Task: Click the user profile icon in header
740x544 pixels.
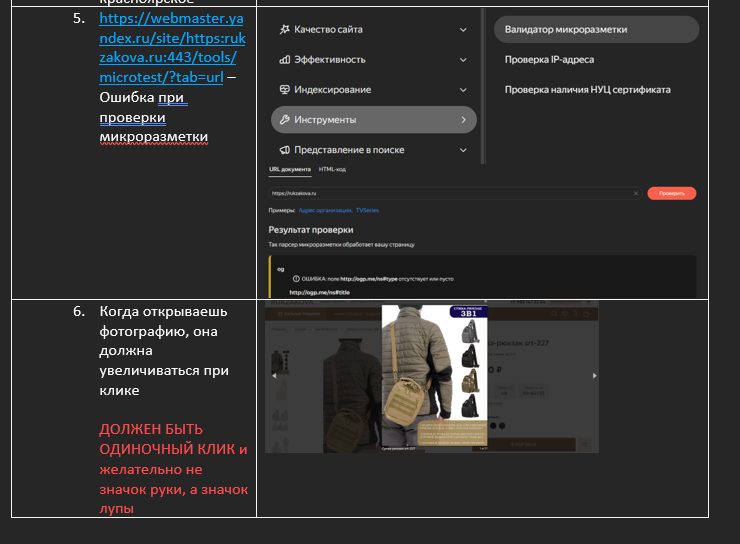Action: [575, 314]
